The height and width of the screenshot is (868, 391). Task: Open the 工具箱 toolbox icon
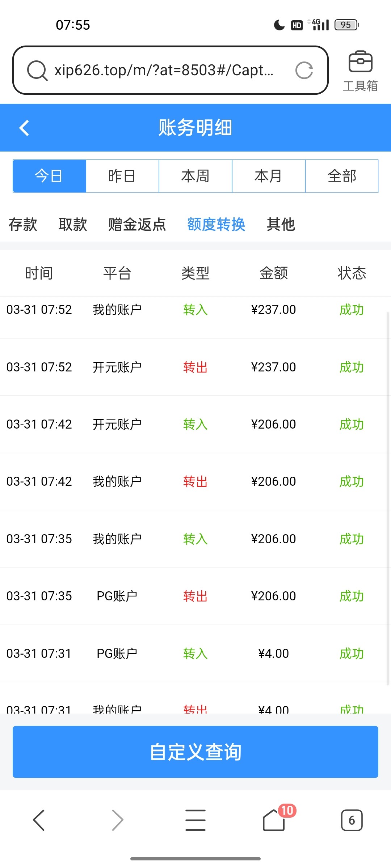click(x=360, y=71)
